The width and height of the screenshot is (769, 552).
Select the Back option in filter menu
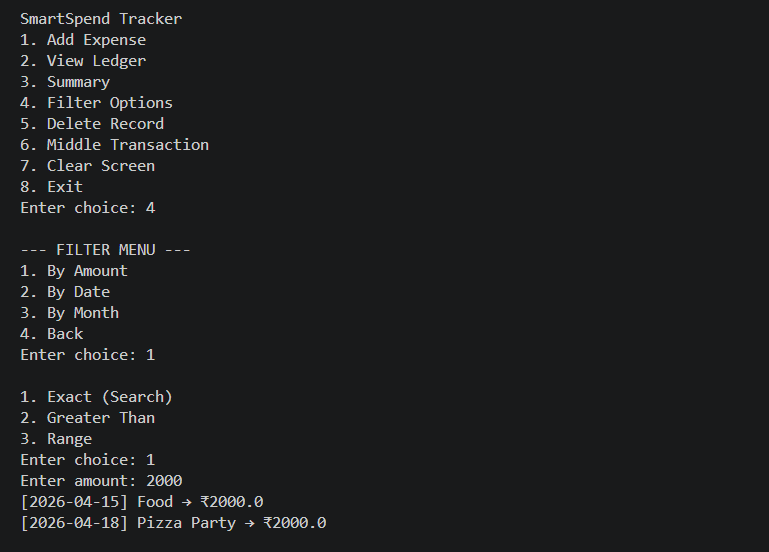[x=52, y=334]
